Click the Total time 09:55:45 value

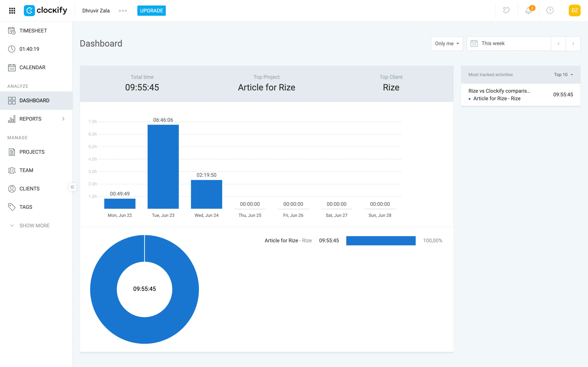click(x=142, y=87)
